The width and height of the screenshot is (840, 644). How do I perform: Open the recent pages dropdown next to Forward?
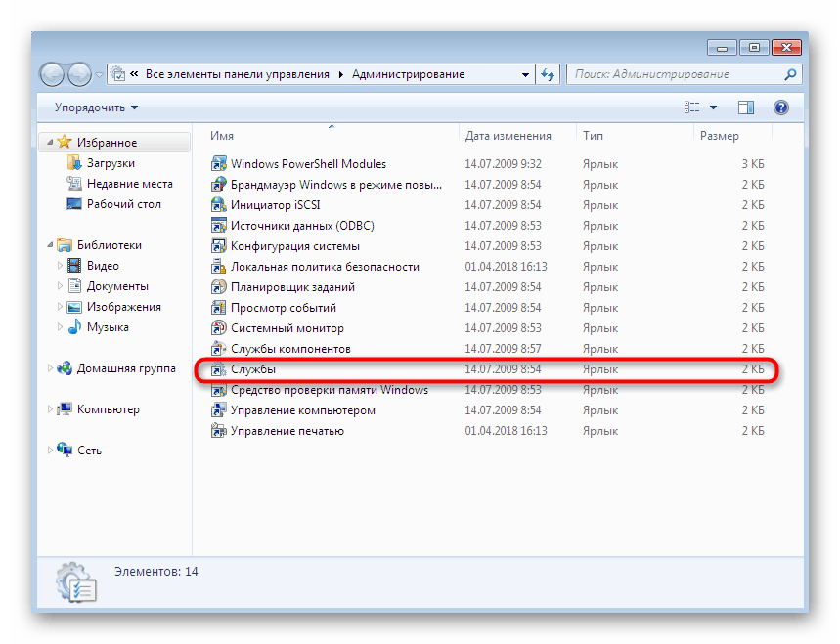[99, 75]
